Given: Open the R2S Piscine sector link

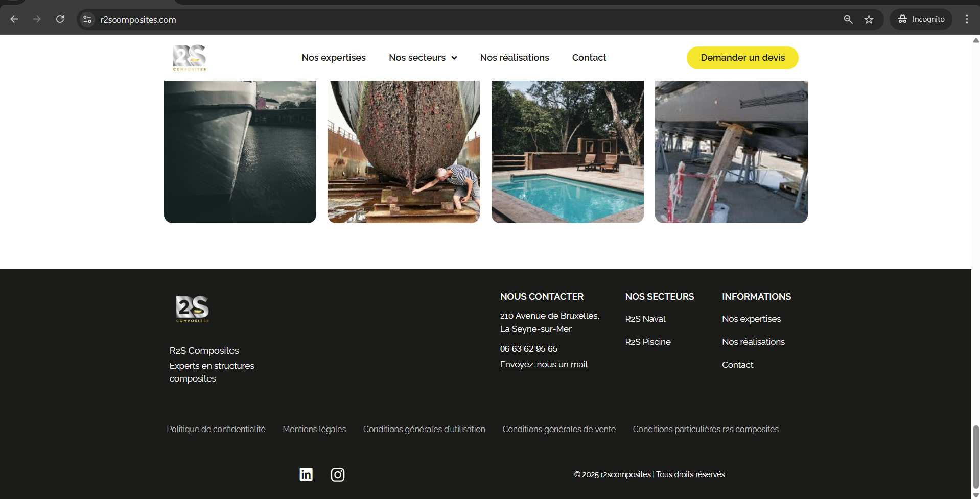Looking at the screenshot, I should (x=648, y=342).
